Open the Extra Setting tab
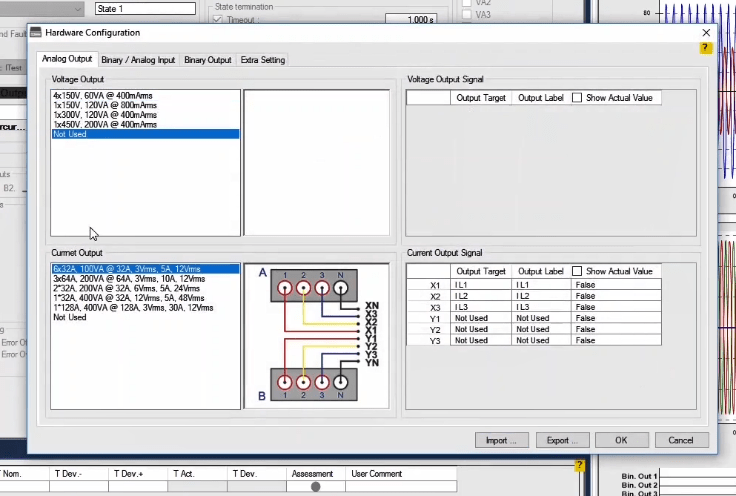This screenshot has width=736, height=496. [263, 60]
